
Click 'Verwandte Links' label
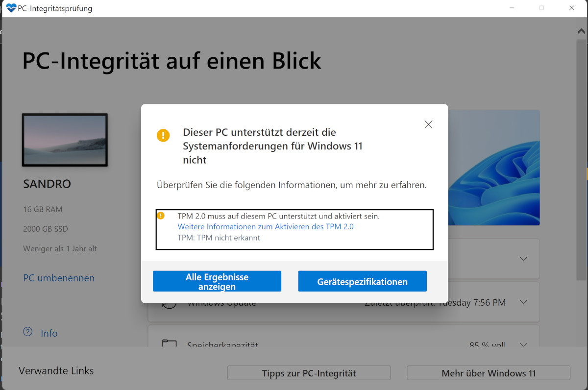[x=56, y=371]
